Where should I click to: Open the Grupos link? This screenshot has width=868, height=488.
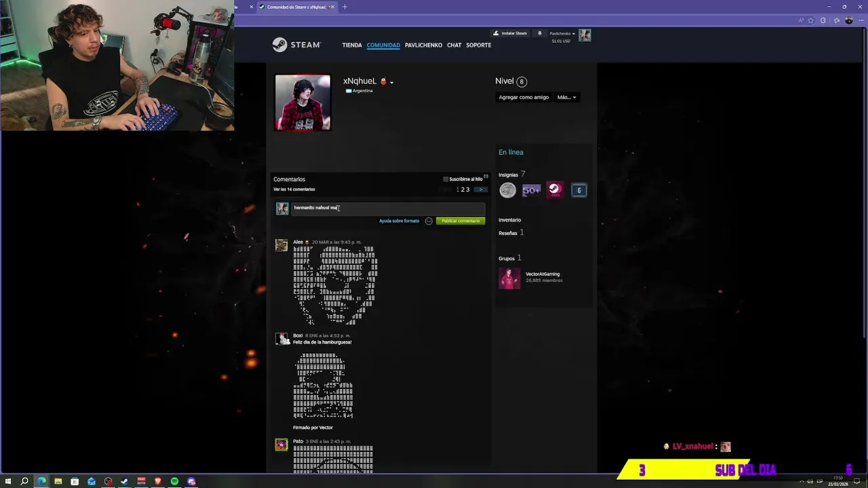click(x=507, y=258)
